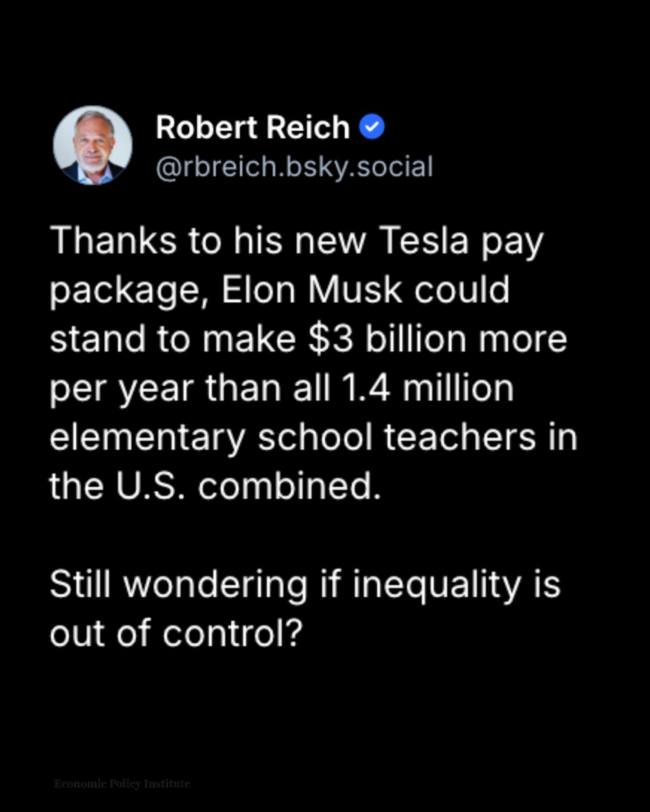Click the word "combined." ending the paragraph
Viewport: 650px width, 812px height.
point(289,486)
